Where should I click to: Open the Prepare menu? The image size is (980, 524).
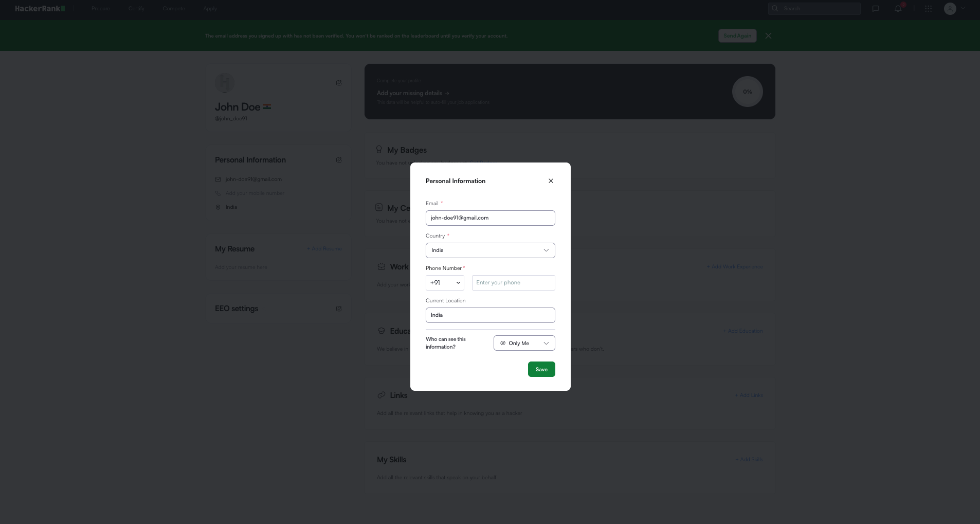coord(101,9)
